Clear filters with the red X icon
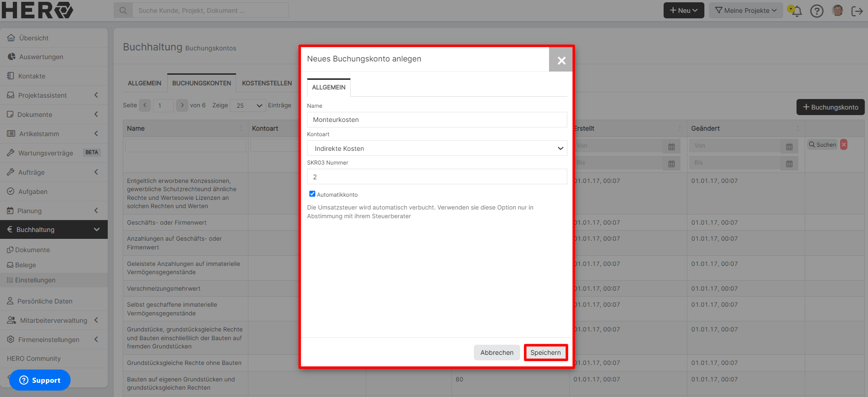 coord(844,144)
